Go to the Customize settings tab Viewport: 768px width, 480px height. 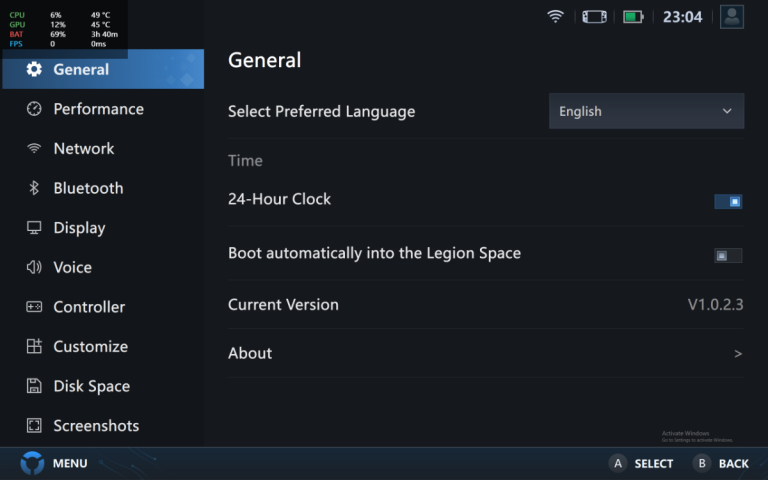[90, 347]
